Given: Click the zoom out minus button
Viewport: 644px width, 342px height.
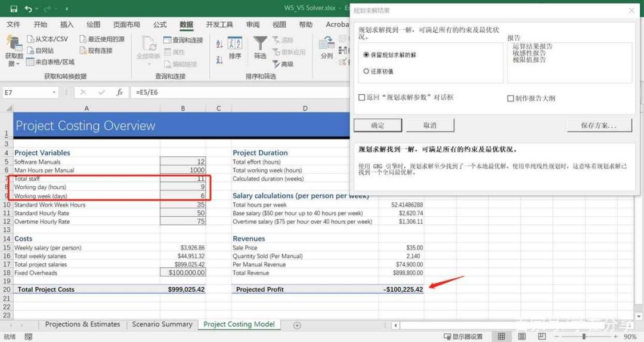Looking at the screenshot, I should click(556, 337).
